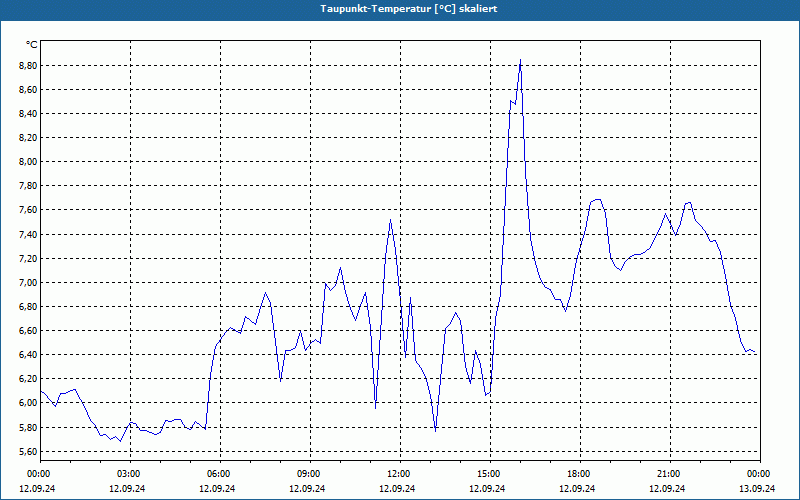Click the chart title "Taupunkt-Temperatur [°C] skaliert"
This screenshot has height=500, width=800.
click(409, 9)
